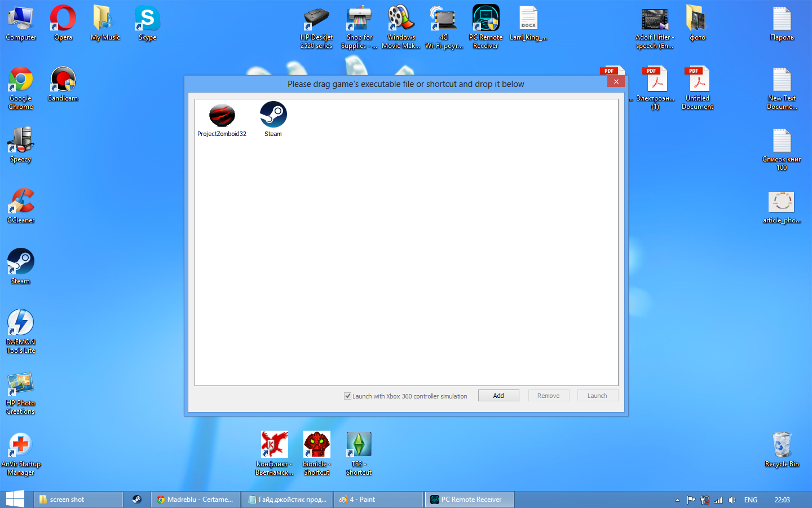Select the Speccy desktop shortcut
812x508 pixels.
21,146
